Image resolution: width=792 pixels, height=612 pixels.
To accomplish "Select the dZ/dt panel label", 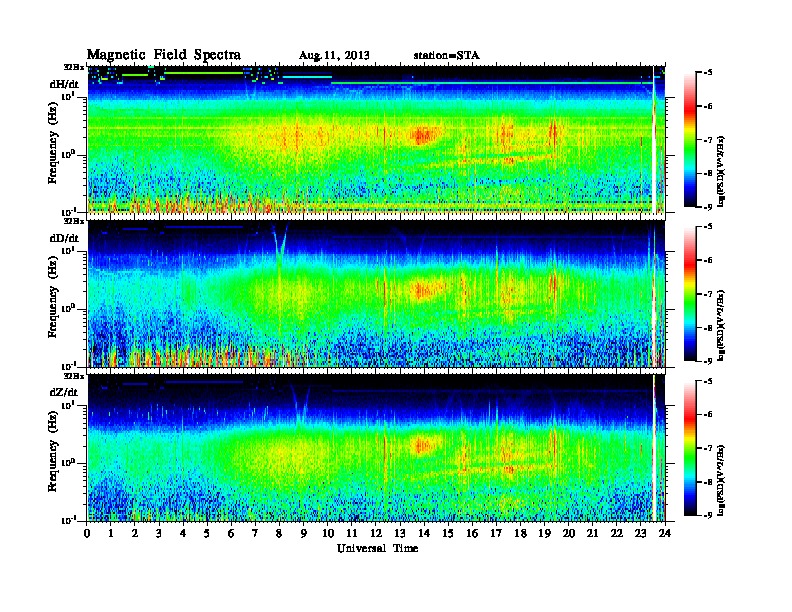I will tap(64, 392).
